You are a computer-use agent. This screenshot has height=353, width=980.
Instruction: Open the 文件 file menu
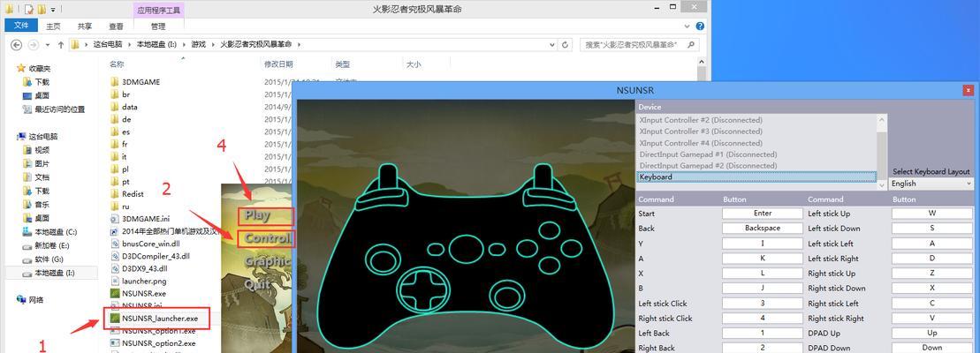click(21, 26)
